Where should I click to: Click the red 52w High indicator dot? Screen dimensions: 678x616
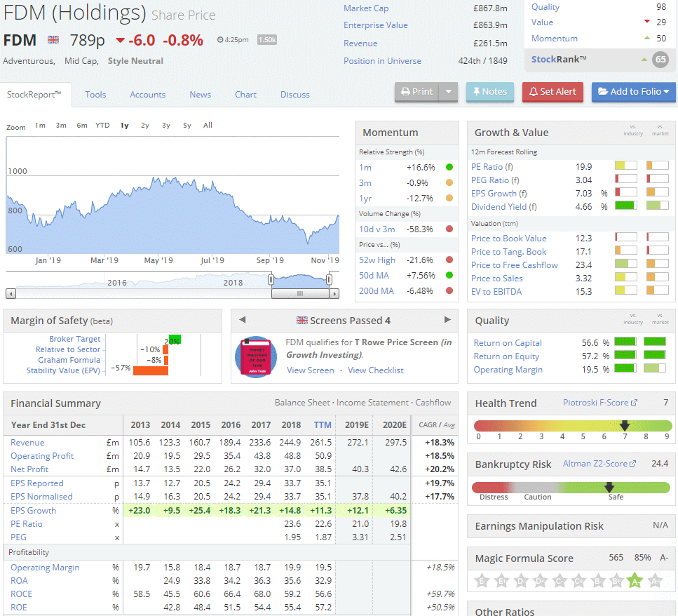pyautogui.click(x=449, y=260)
